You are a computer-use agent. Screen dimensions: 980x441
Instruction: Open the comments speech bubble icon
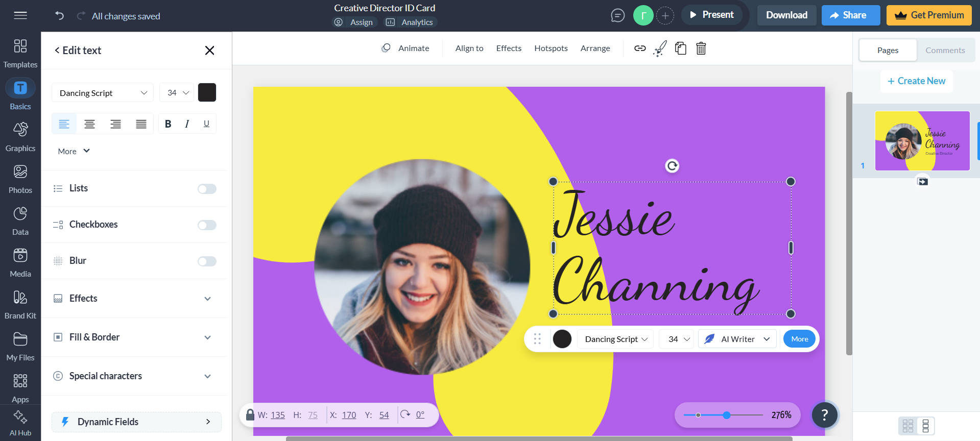click(x=617, y=16)
